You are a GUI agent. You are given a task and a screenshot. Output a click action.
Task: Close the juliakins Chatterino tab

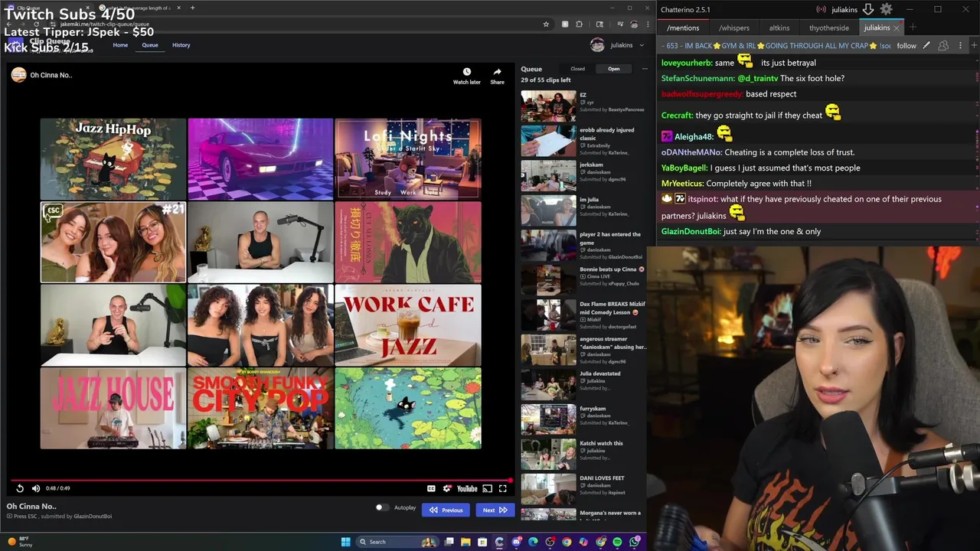pyautogui.click(x=896, y=28)
